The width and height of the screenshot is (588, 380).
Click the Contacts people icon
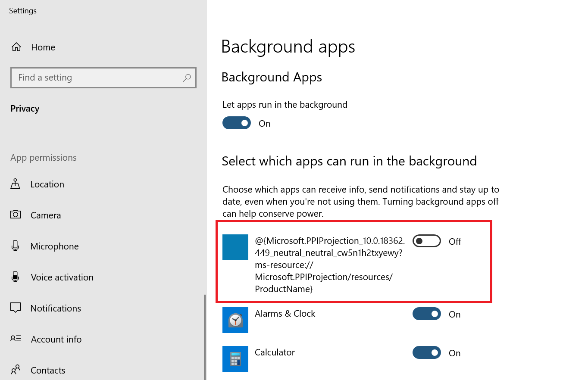pyautogui.click(x=16, y=370)
